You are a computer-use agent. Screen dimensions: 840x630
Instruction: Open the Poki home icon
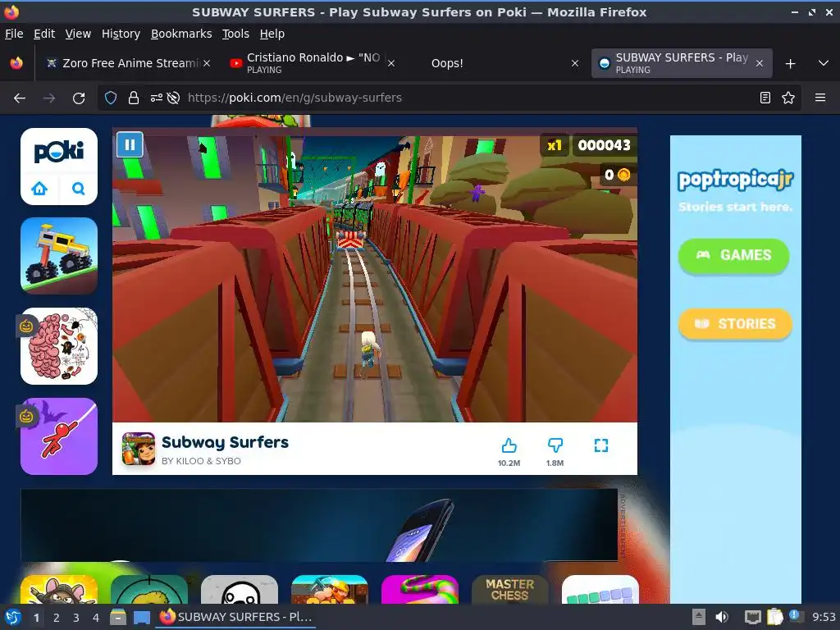tap(39, 189)
